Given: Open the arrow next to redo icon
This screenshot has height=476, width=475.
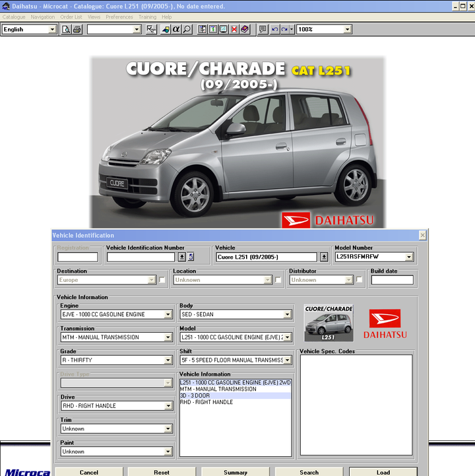Looking at the screenshot, I should click(292, 30).
